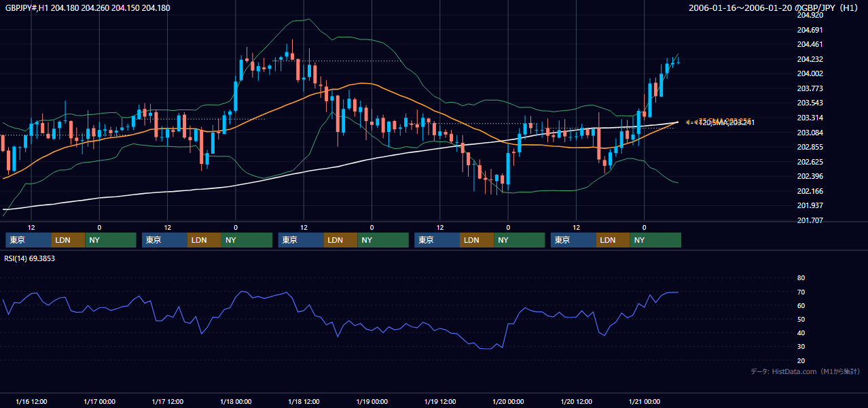Select the 202.166 price axis label
Screen dimensions: 868x408
coord(810,191)
